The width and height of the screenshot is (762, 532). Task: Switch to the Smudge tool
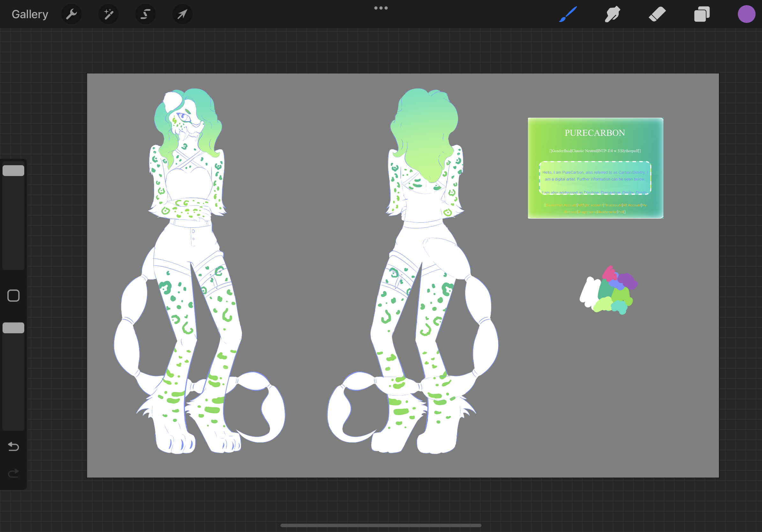click(x=613, y=14)
